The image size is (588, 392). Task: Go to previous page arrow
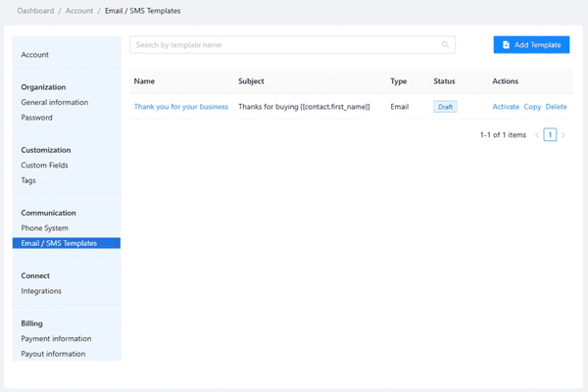coord(537,135)
